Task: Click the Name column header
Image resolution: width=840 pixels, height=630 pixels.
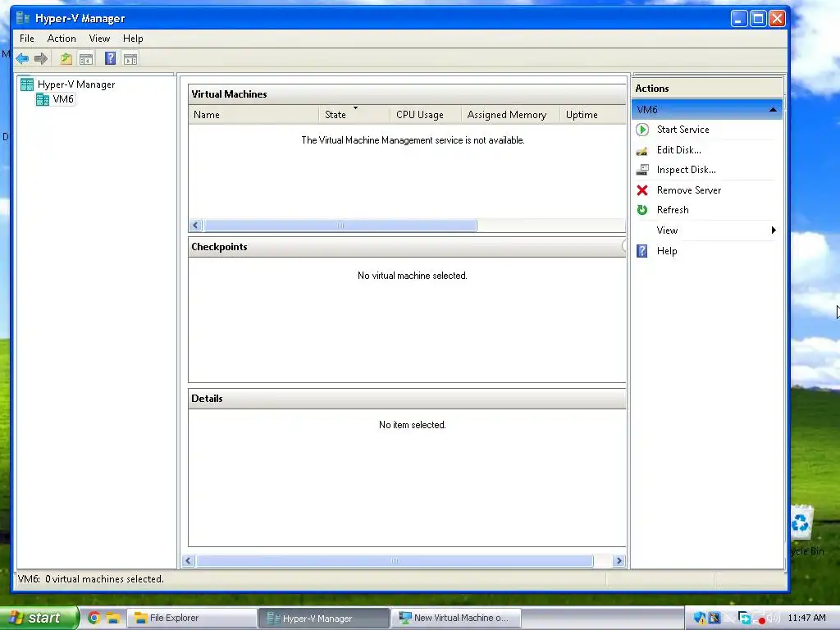Action: [253, 115]
